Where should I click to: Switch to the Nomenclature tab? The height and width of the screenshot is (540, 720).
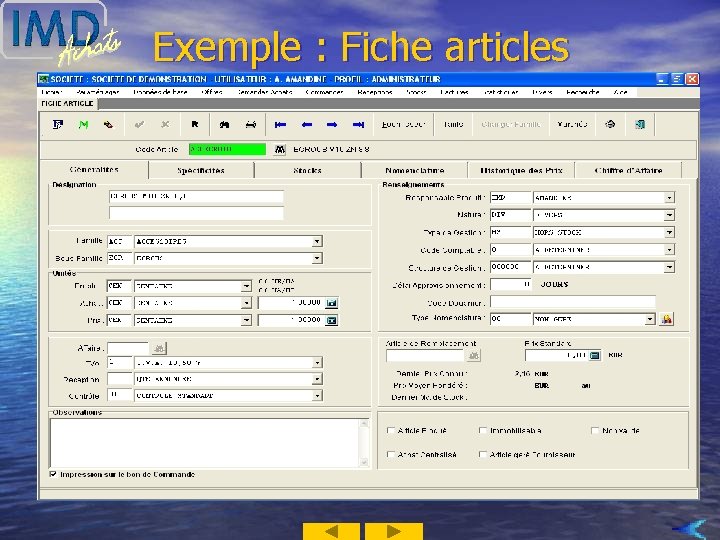click(x=415, y=170)
